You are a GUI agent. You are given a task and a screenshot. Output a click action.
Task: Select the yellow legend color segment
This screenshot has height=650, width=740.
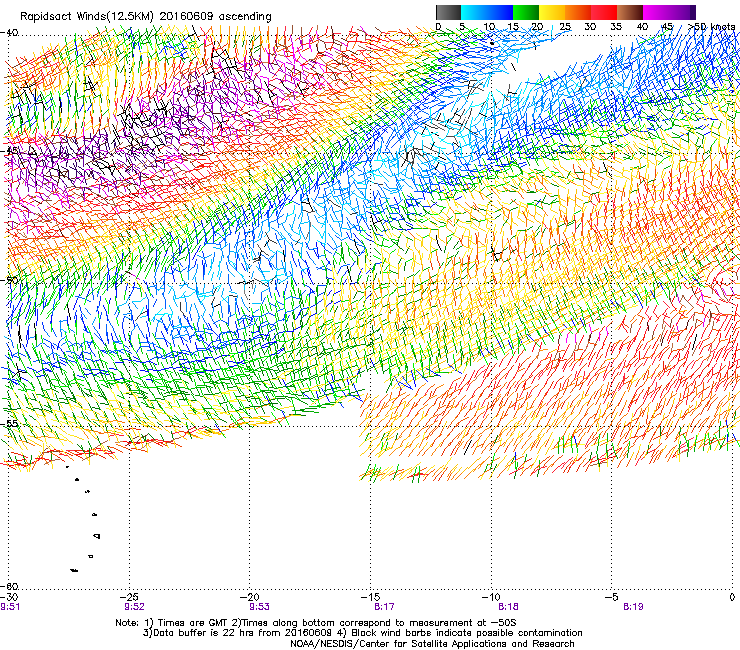(552, 12)
